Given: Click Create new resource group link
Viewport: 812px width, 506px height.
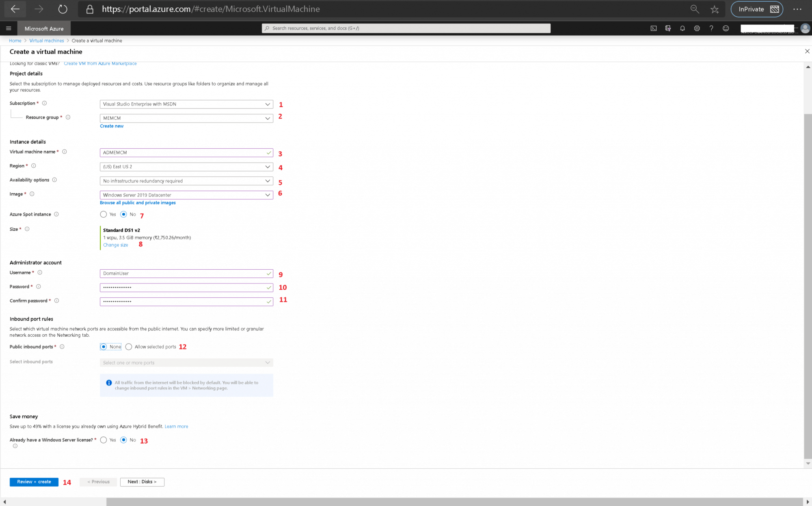Looking at the screenshot, I should click(x=112, y=126).
